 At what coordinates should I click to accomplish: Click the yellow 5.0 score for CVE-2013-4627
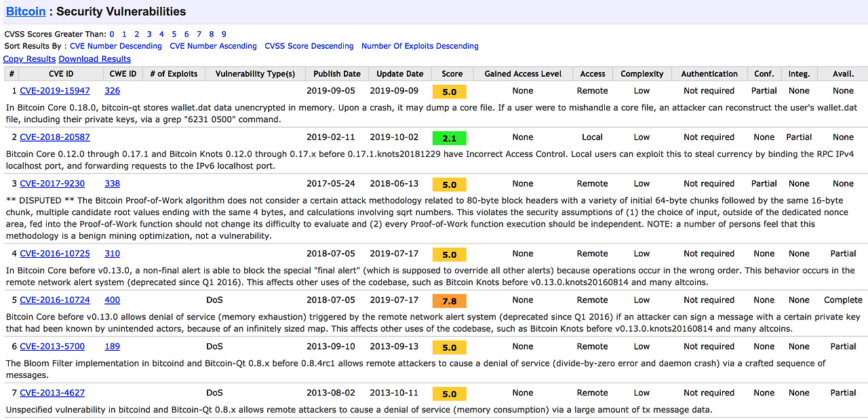450,394
